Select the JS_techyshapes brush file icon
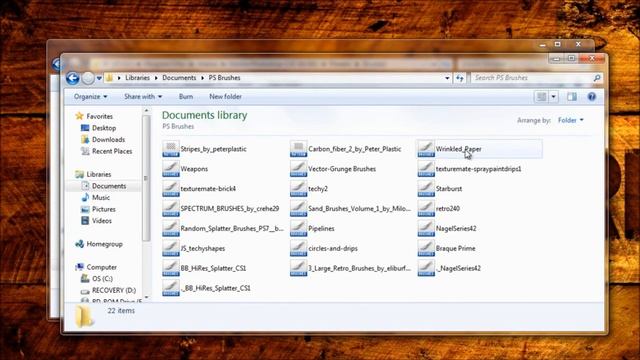This screenshot has height=360, width=640. [171, 249]
